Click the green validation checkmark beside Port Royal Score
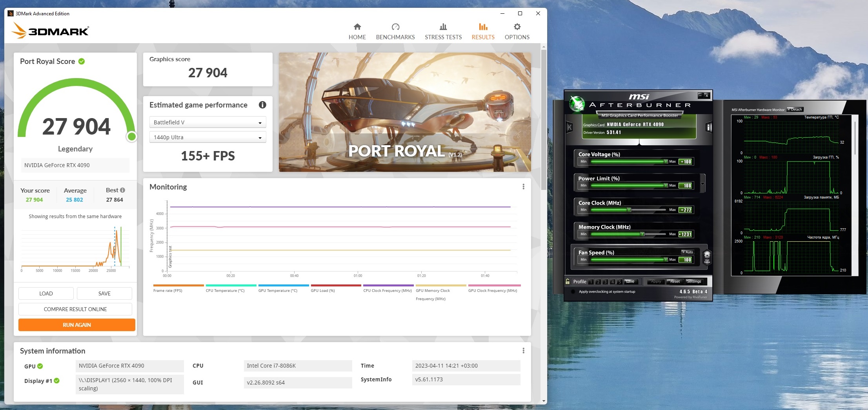868x410 pixels. click(82, 61)
